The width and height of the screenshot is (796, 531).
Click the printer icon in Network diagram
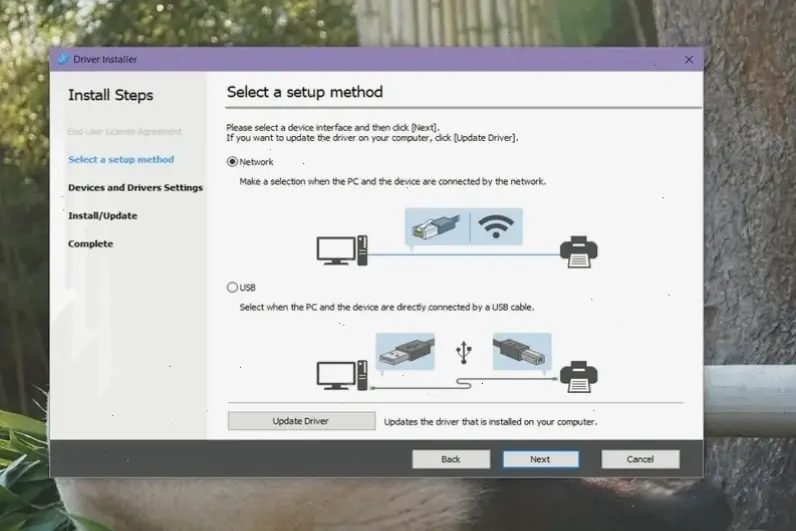tap(578, 251)
